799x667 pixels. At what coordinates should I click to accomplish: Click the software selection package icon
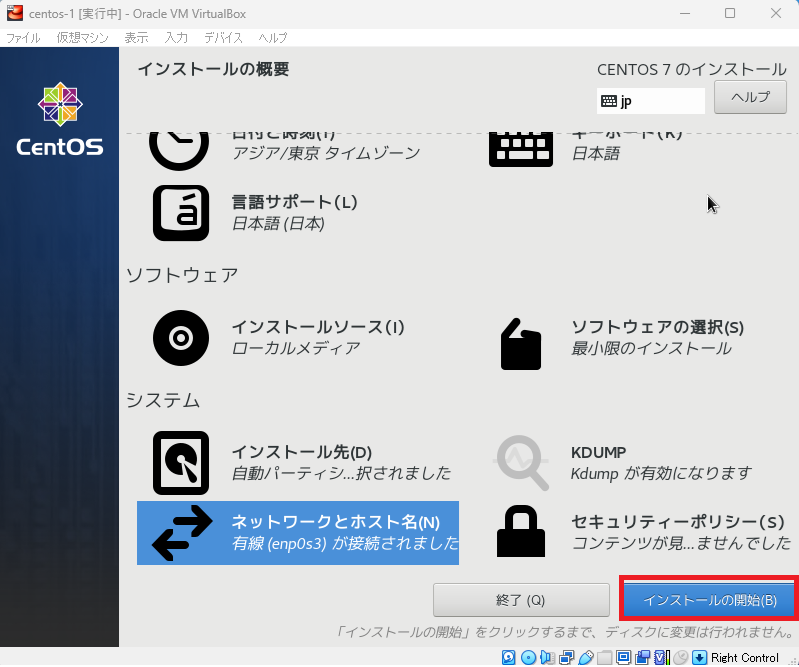[x=521, y=344]
